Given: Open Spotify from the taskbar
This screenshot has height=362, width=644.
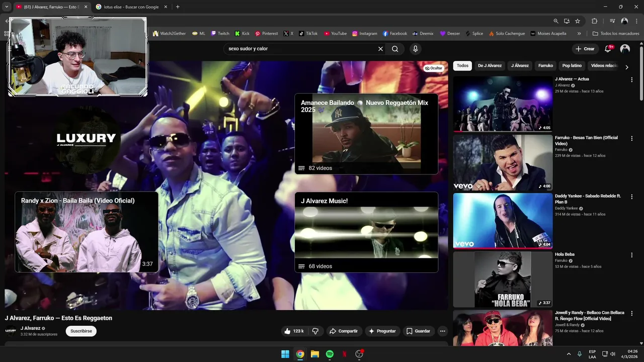Looking at the screenshot, I should [x=330, y=354].
